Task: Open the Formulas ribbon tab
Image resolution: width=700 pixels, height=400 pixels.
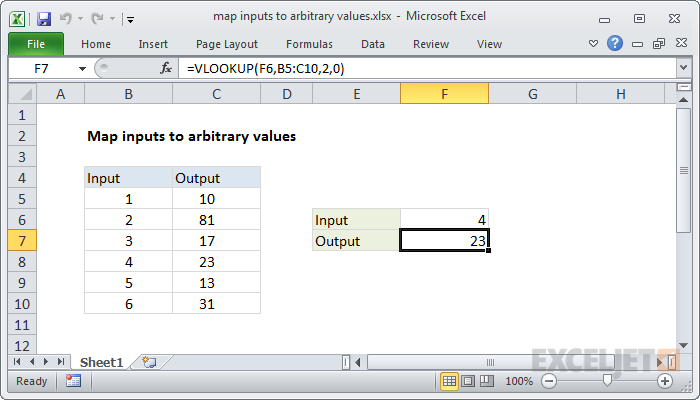Action: click(309, 44)
